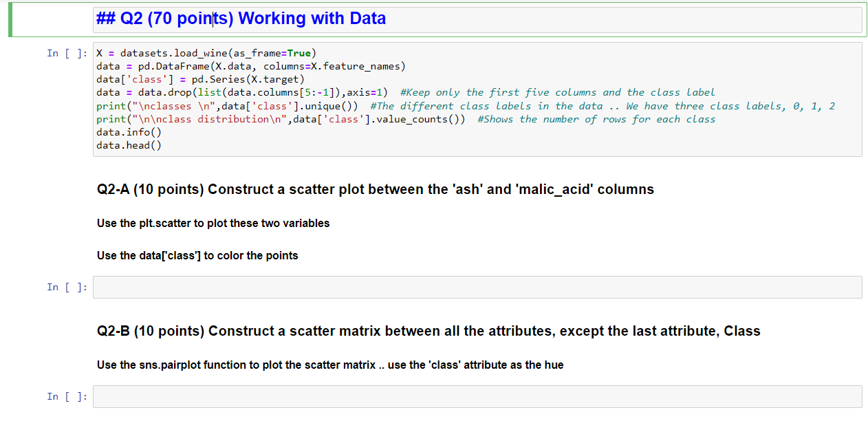
Task: Click the In prompt of the first code cell
Action: coord(66,53)
